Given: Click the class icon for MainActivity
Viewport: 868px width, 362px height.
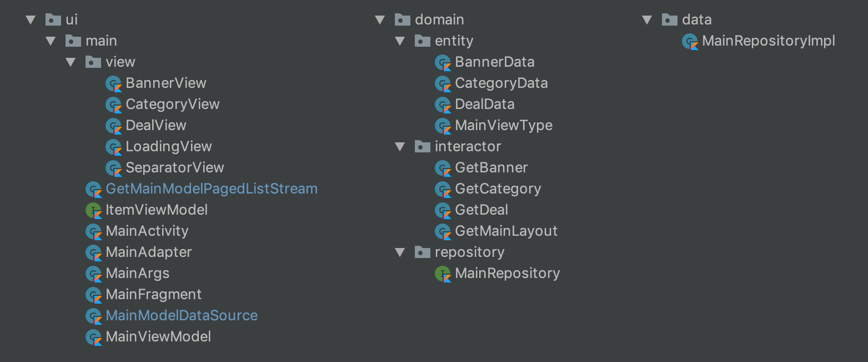Looking at the screenshot, I should click(93, 231).
